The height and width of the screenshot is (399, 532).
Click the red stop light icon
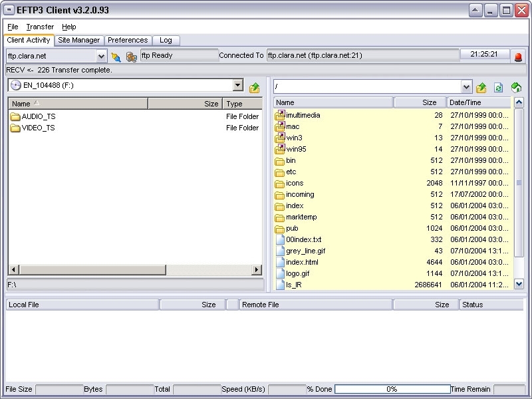pos(518,57)
